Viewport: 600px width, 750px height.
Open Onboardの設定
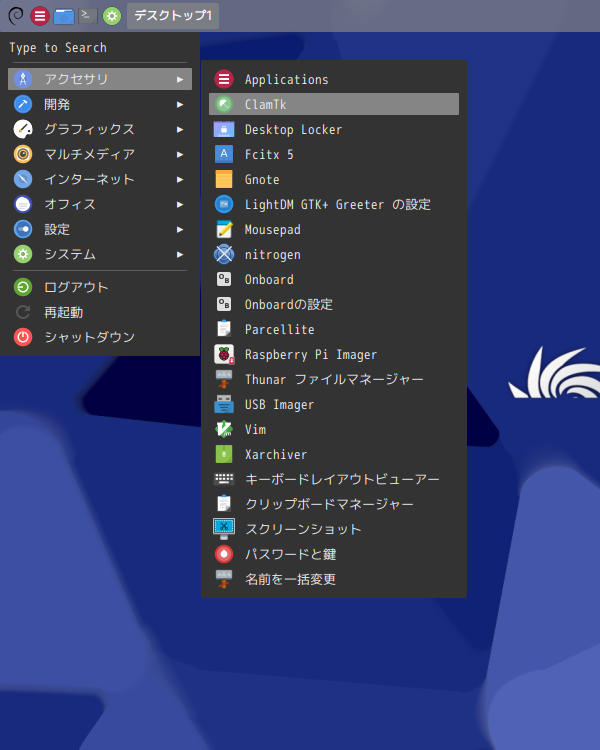coord(334,304)
